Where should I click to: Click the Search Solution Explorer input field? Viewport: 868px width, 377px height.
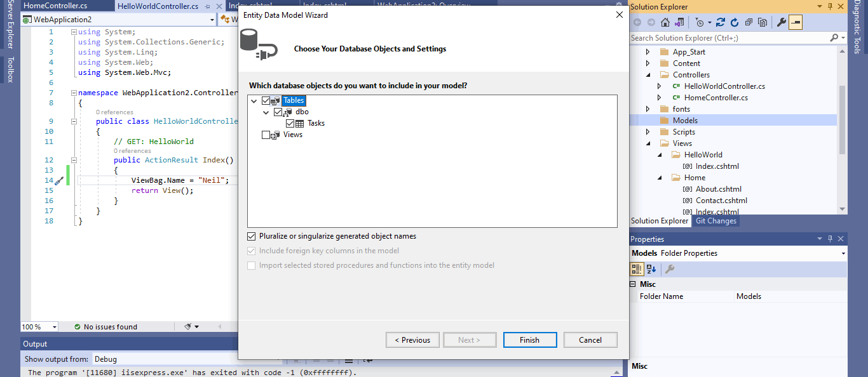click(729, 38)
